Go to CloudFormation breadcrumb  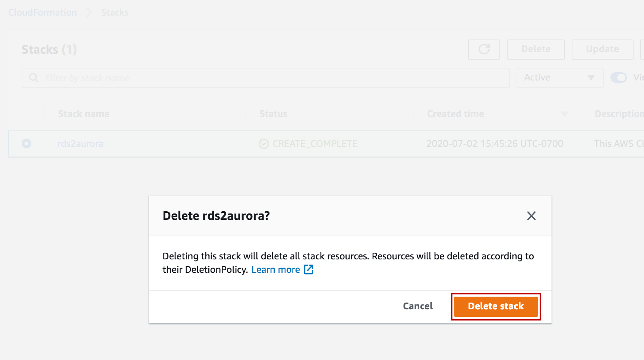click(42, 13)
